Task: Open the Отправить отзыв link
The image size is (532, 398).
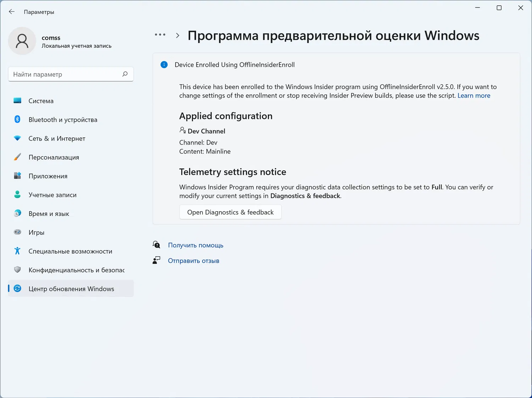Action: pyautogui.click(x=194, y=261)
